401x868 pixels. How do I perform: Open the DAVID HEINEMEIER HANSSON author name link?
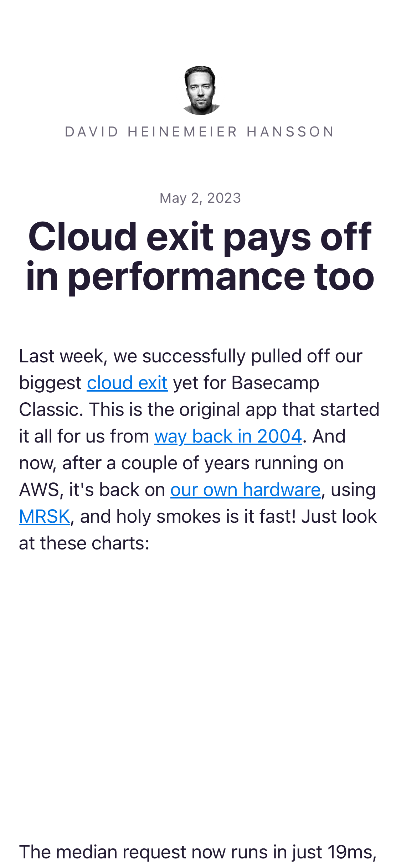click(200, 132)
